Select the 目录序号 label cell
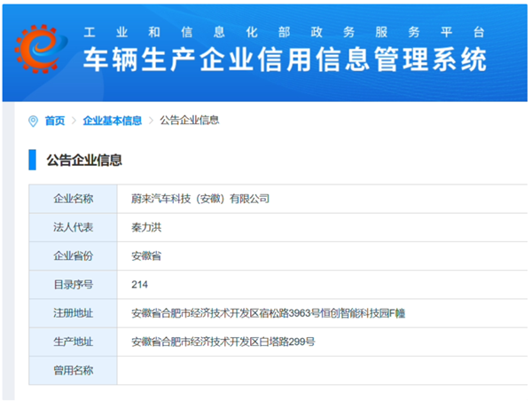Screen dimensions: 532x409 click(x=73, y=285)
